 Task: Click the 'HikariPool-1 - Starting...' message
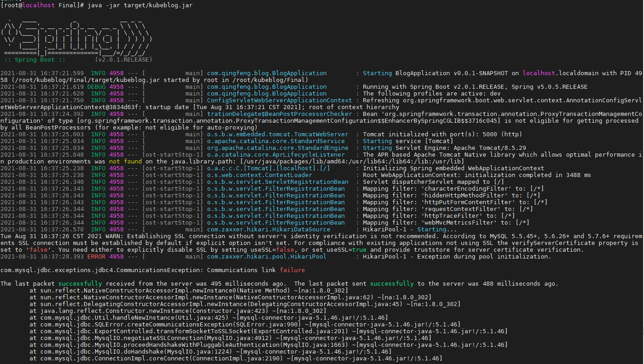pyautogui.click(x=410, y=229)
